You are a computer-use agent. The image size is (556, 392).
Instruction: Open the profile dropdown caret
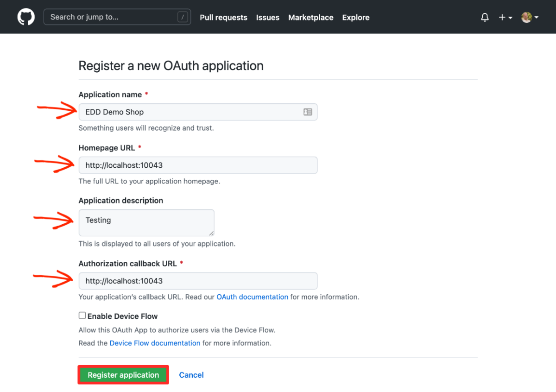(x=536, y=17)
